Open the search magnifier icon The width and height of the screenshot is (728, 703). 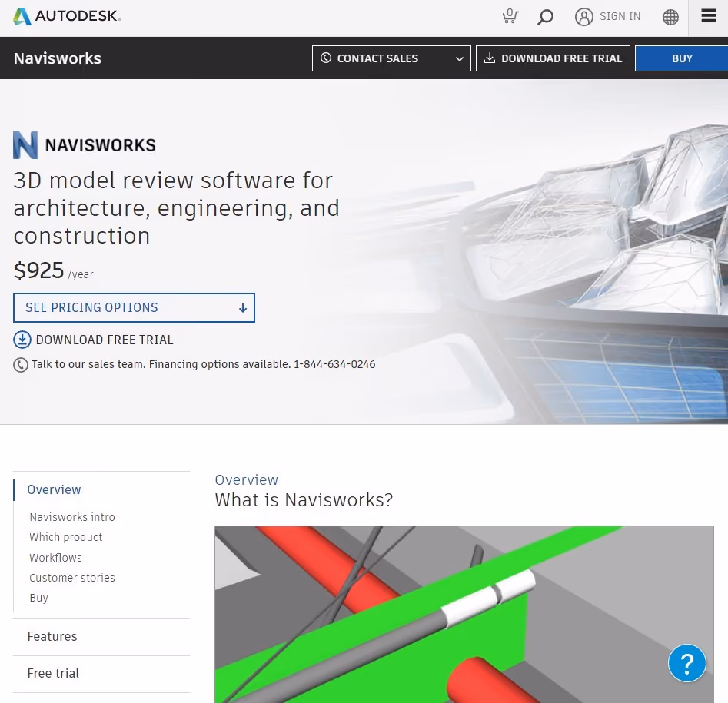click(x=545, y=17)
